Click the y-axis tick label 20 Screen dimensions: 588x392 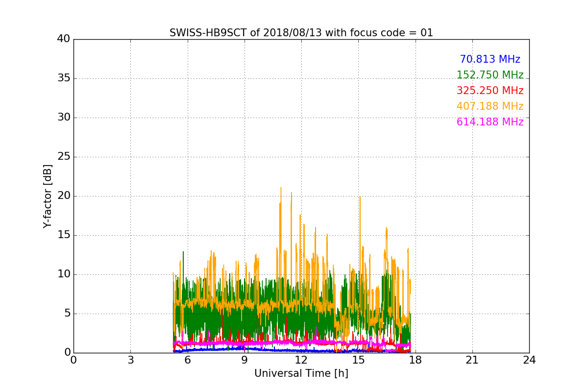point(64,196)
